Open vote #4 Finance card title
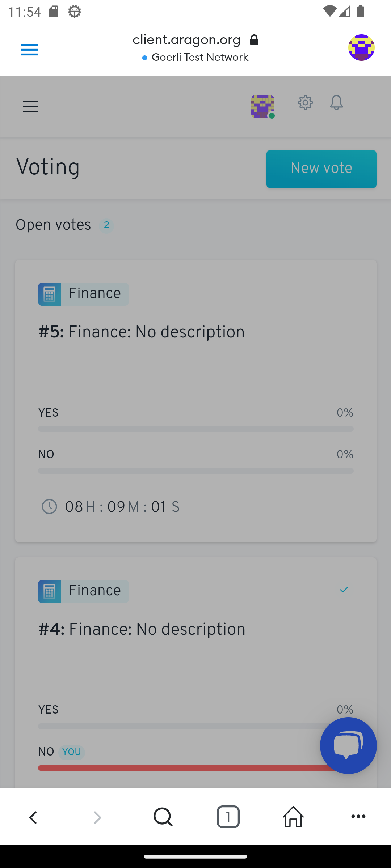 coord(142,629)
